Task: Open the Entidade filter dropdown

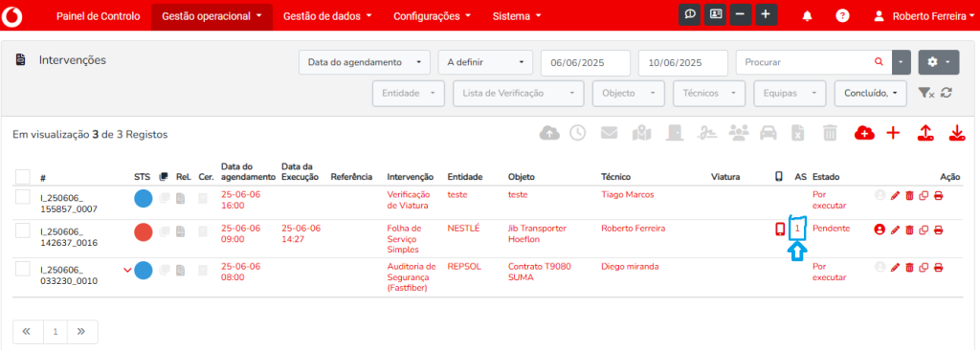Action: (409, 93)
